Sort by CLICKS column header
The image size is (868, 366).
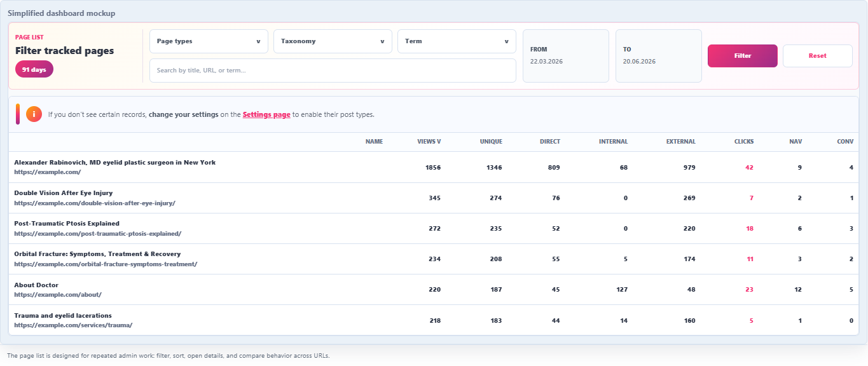point(744,142)
